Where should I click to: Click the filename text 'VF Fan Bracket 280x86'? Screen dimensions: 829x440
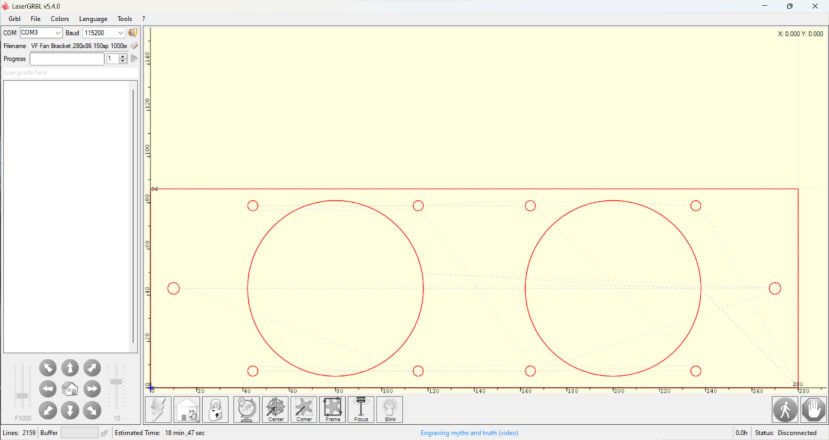61,46
